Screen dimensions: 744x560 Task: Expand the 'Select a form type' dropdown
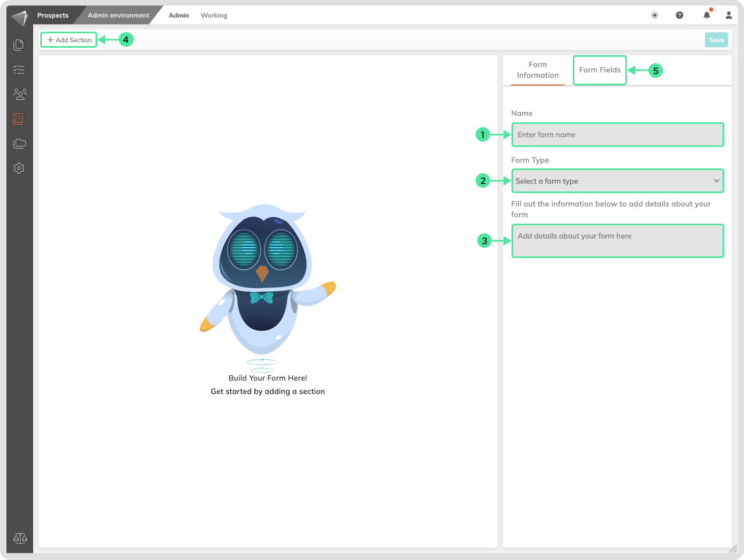pos(617,181)
